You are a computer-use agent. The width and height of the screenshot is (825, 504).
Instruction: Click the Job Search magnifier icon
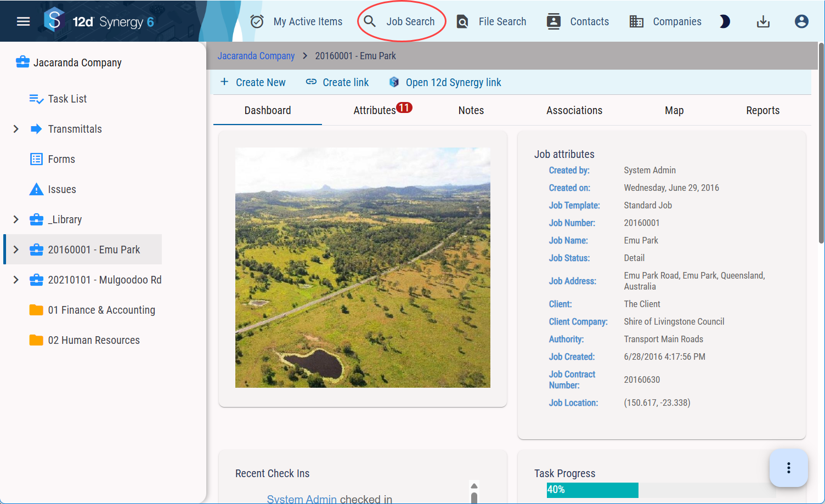click(370, 21)
